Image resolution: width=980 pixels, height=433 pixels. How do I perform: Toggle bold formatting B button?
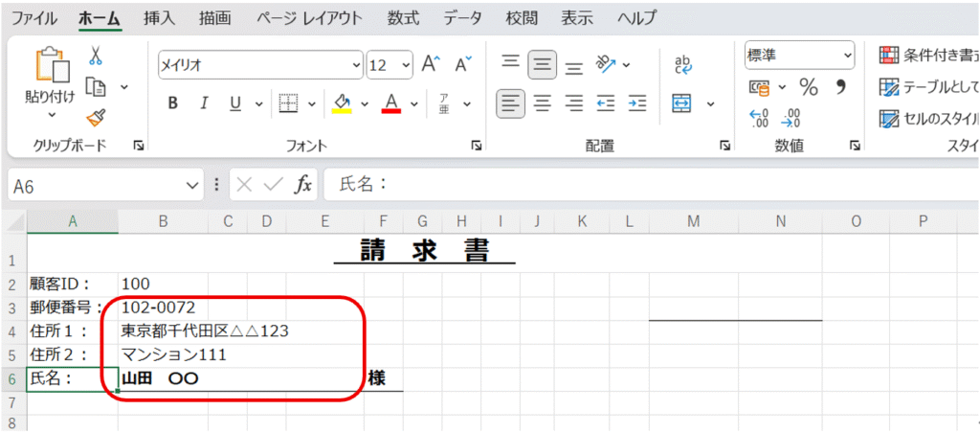click(x=173, y=103)
